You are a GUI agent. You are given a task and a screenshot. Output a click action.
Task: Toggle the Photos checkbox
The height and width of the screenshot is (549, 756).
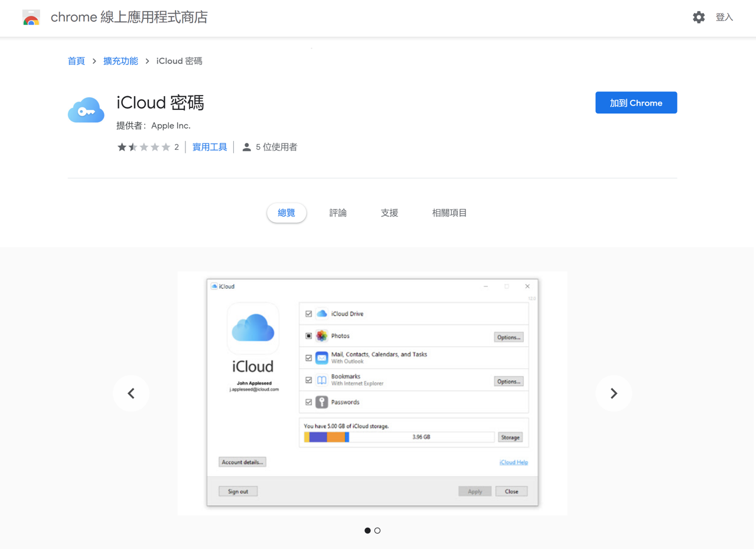click(x=308, y=336)
